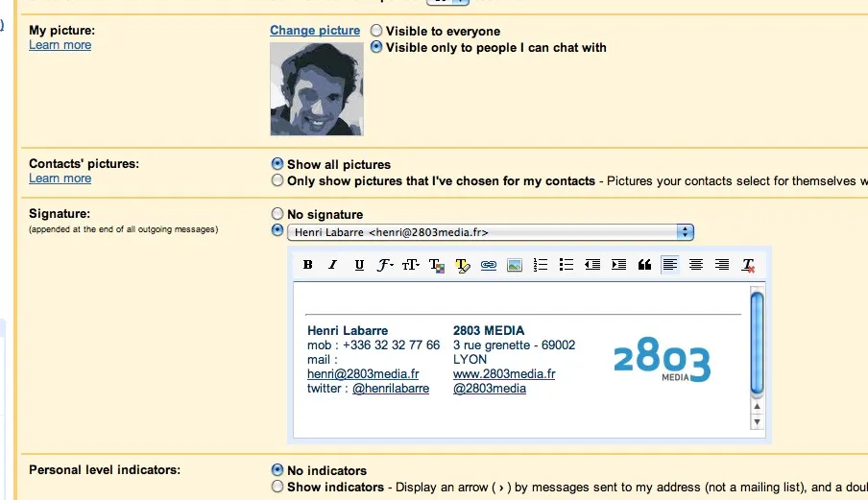Apply blockquote formatting

coord(644,265)
